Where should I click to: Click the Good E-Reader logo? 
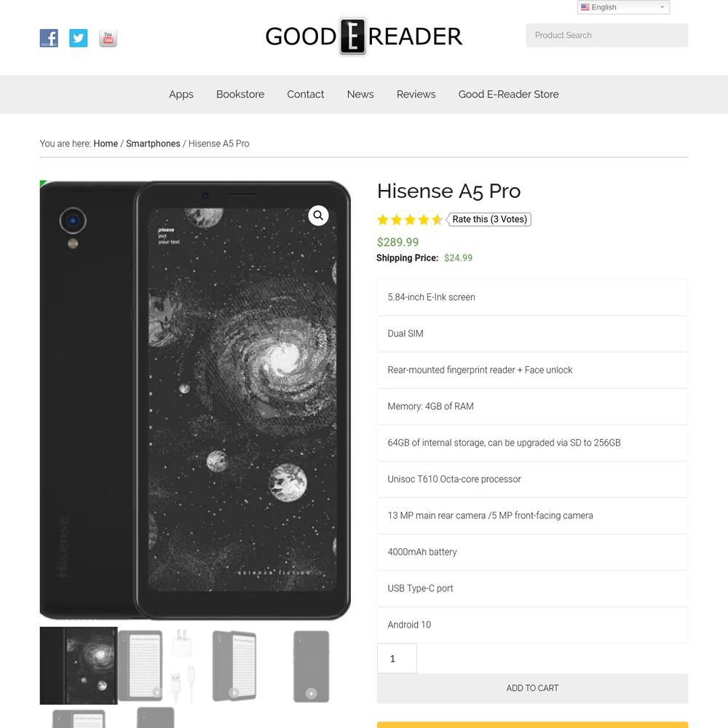(x=363, y=36)
